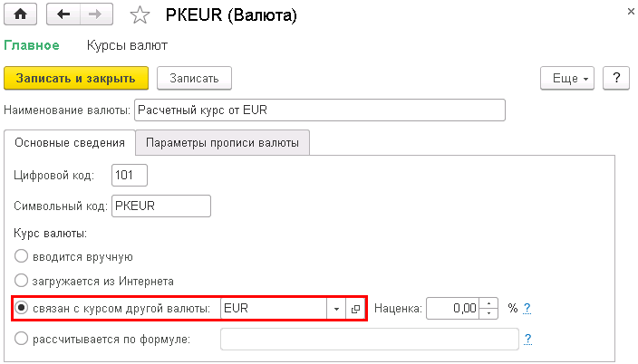The width and height of the screenshot is (638, 364).
Task: Choose the 'рассчитывается по формуле' radio option
Action: pos(21,340)
